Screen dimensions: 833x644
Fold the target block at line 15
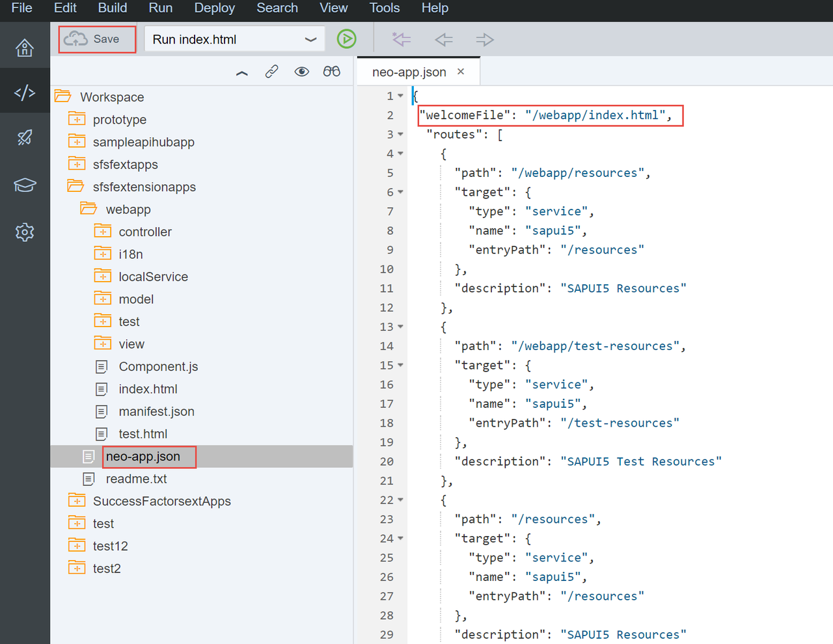pyautogui.click(x=401, y=365)
